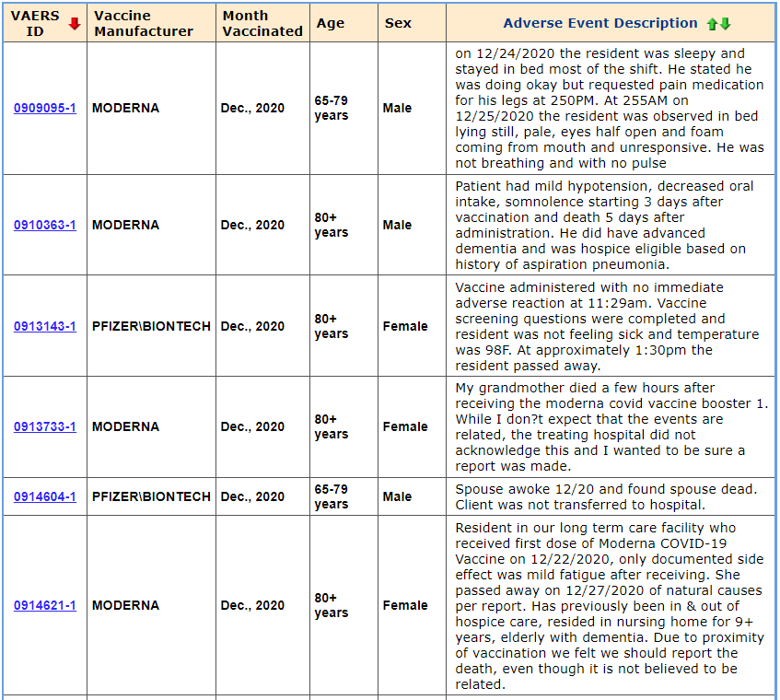Click Male in row 0910363-1

coord(397,225)
